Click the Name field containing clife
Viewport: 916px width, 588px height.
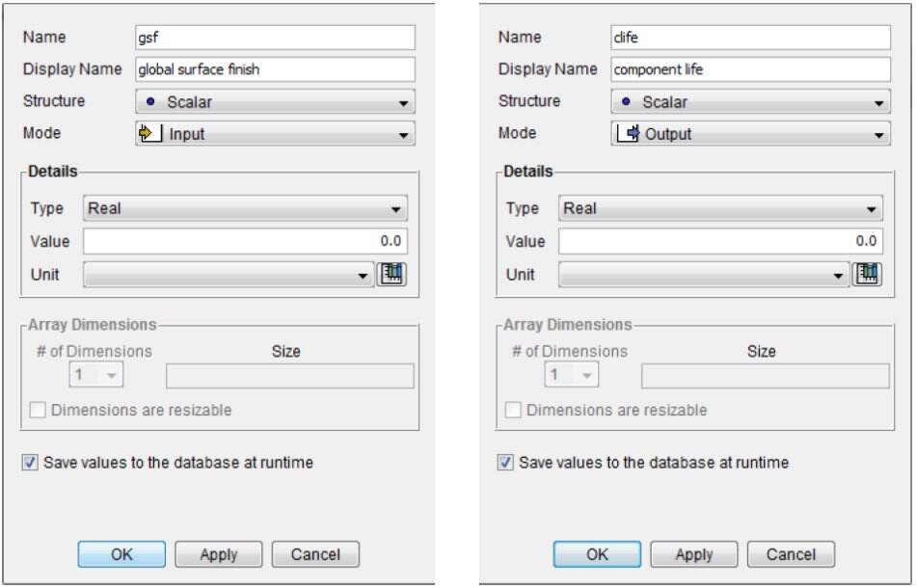(x=749, y=38)
